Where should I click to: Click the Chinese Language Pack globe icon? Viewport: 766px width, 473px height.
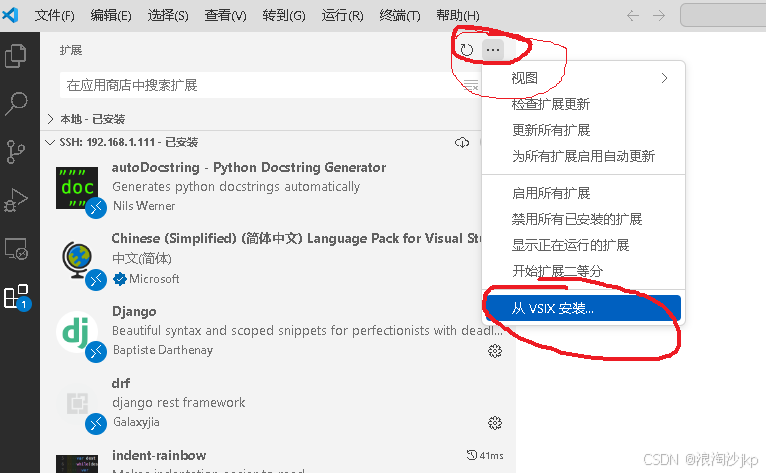click(x=77, y=259)
